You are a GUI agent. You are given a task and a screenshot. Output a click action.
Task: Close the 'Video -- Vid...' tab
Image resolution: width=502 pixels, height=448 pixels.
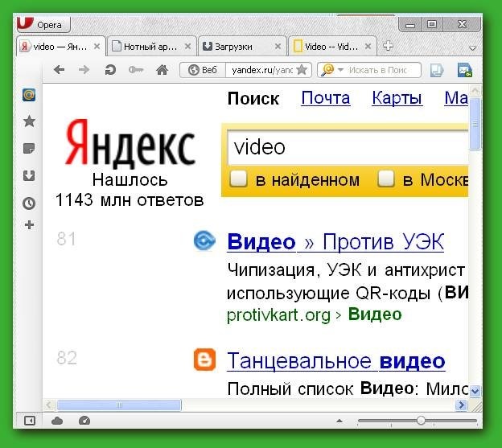tap(368, 47)
